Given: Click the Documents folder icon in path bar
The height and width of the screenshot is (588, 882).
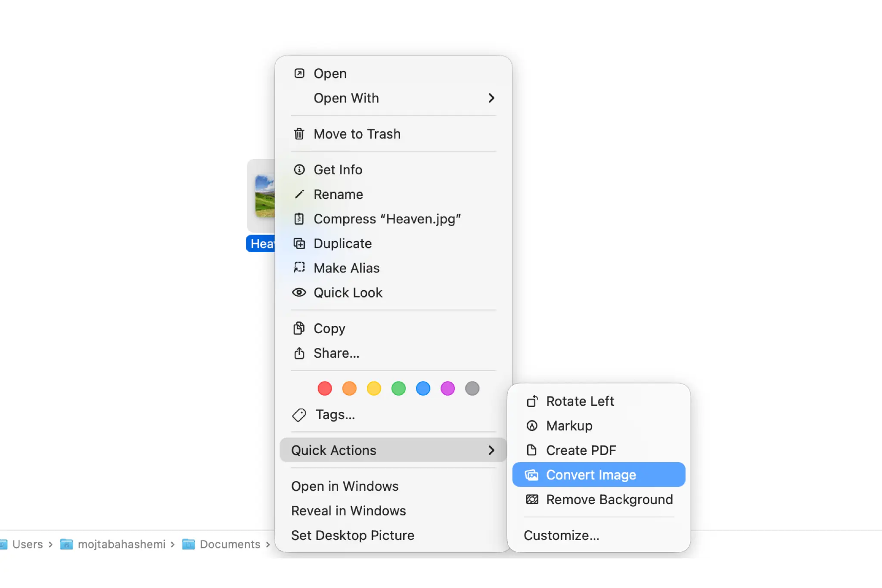Looking at the screenshot, I should pyautogui.click(x=188, y=544).
